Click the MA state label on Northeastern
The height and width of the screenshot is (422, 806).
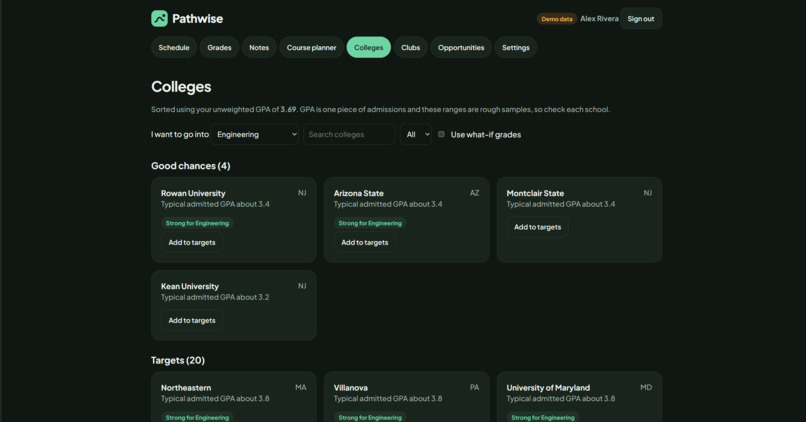pos(301,387)
